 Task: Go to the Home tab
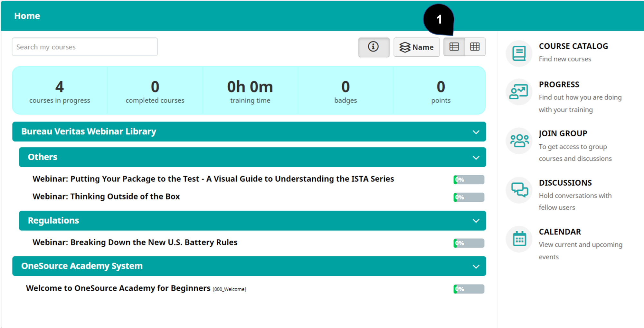[x=27, y=16]
